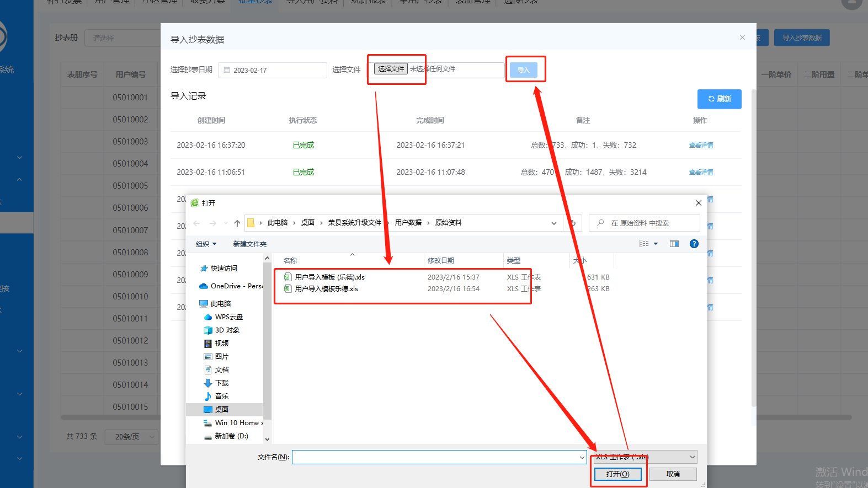Click the 导入抄表数据 button behind the dialog
This screenshot has height=488, width=868.
click(x=802, y=38)
